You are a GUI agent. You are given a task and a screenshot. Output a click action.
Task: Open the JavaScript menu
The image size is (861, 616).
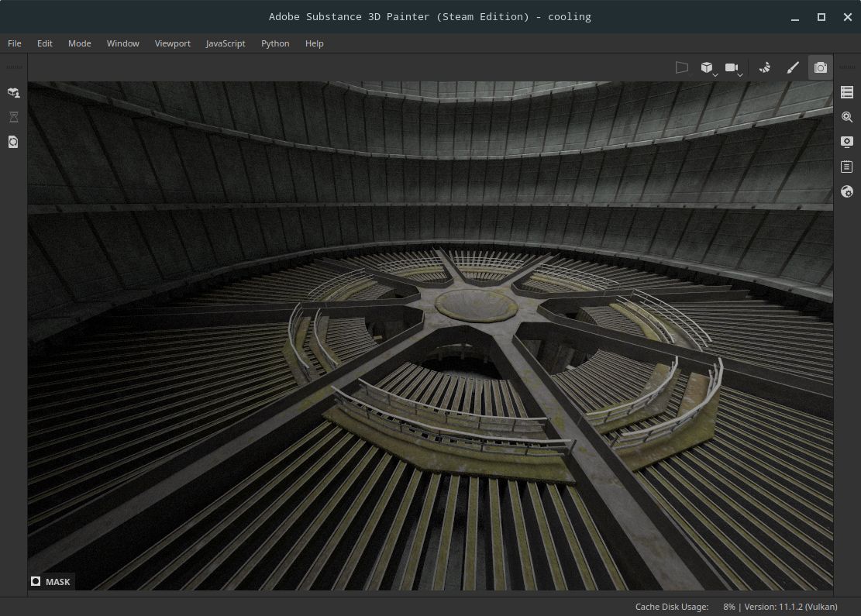click(226, 43)
